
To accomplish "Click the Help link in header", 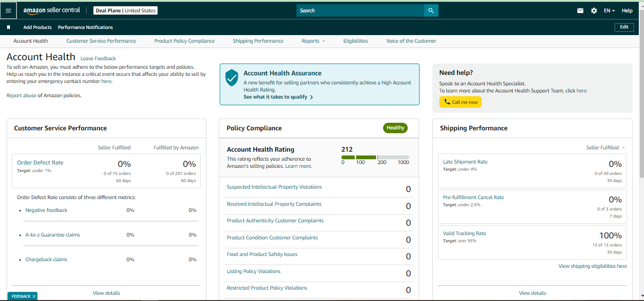I will coord(627,10).
